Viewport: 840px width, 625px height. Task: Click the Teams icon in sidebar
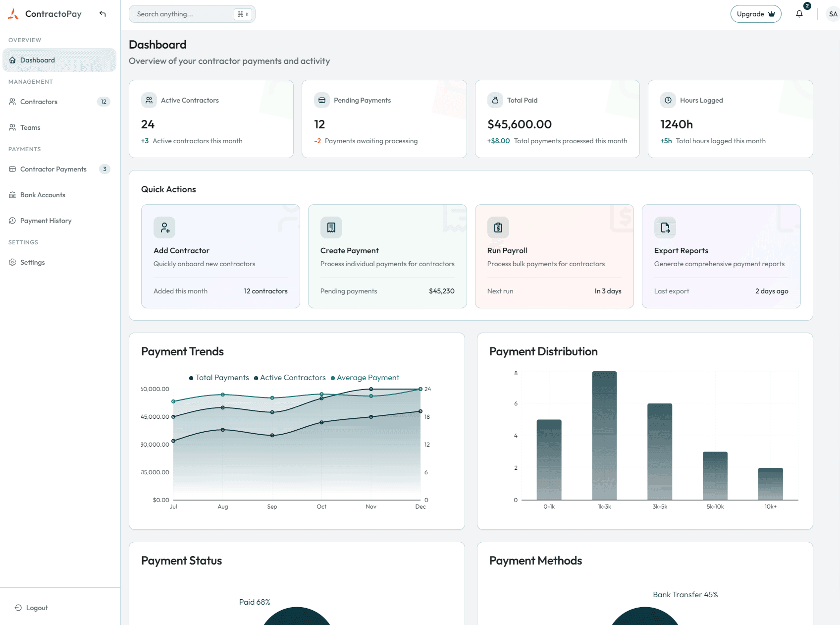(x=12, y=127)
